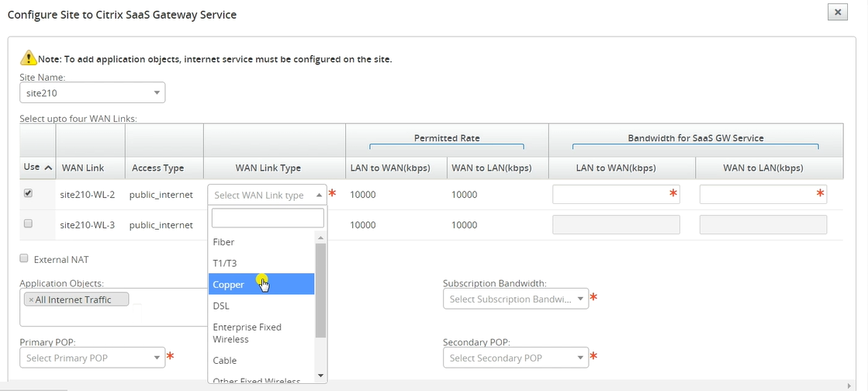Close the Configure Site dialog with X

pos(838,12)
